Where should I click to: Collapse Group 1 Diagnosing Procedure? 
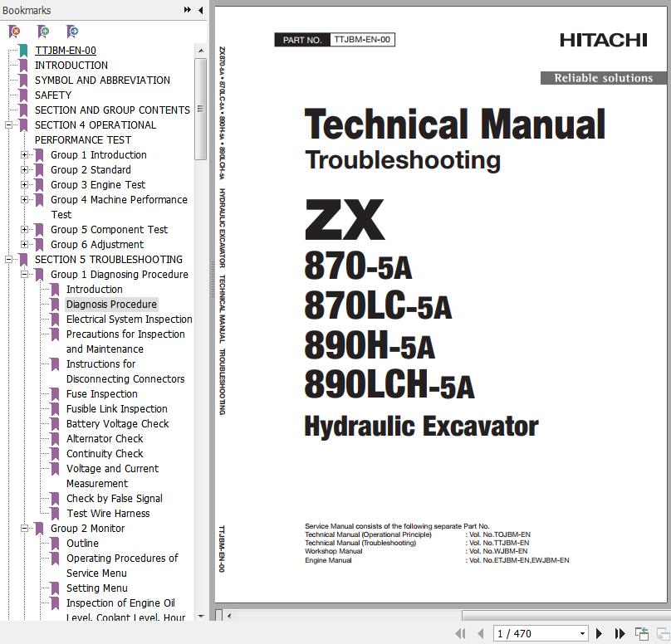(24, 275)
